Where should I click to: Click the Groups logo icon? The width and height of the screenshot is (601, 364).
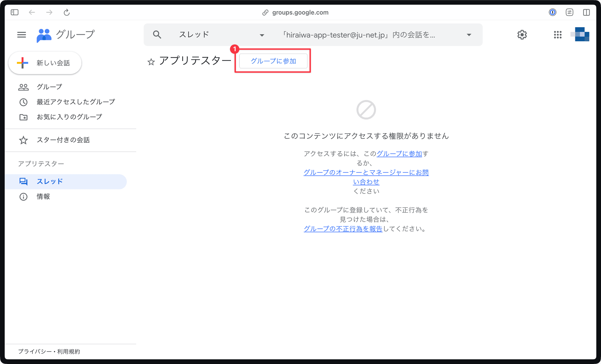click(x=44, y=35)
